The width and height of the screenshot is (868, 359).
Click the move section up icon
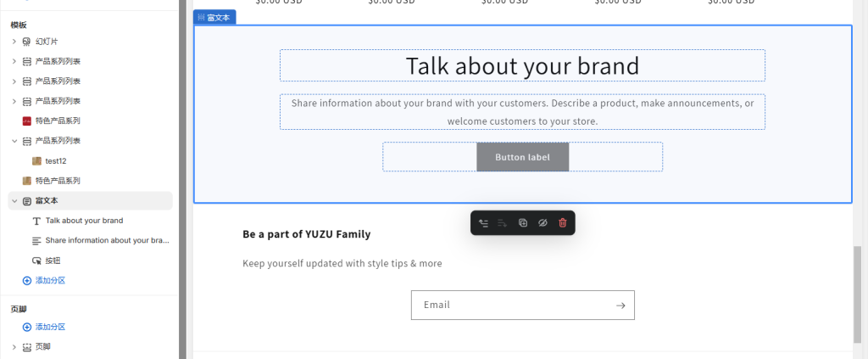(483, 222)
